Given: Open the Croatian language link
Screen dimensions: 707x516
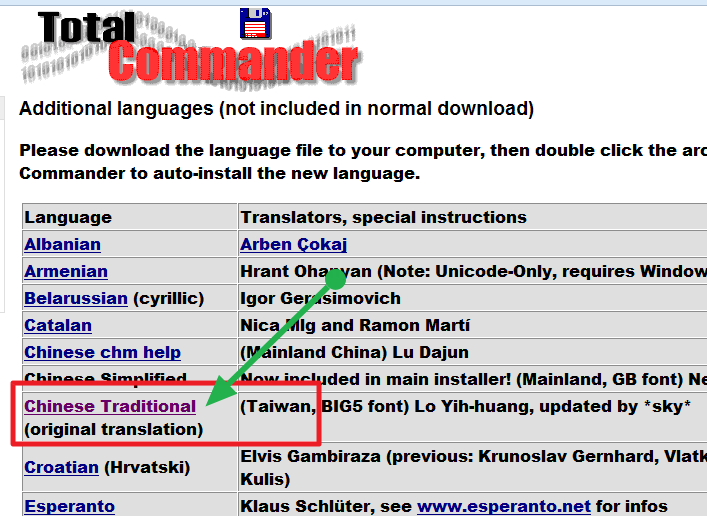Looking at the screenshot, I should click(x=61, y=467).
